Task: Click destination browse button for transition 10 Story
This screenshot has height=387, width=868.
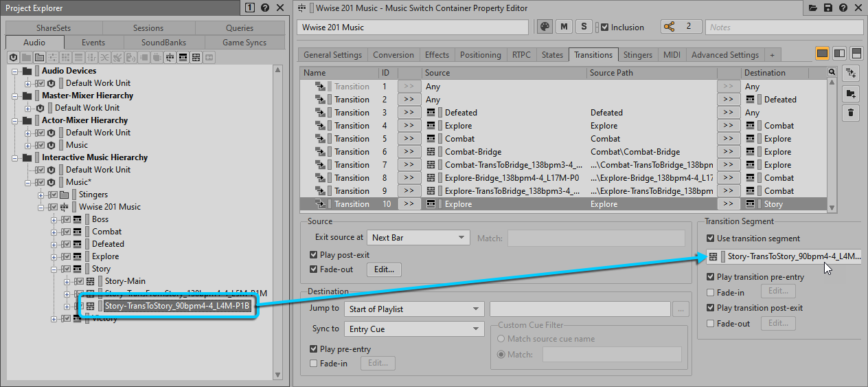Action: 729,204
